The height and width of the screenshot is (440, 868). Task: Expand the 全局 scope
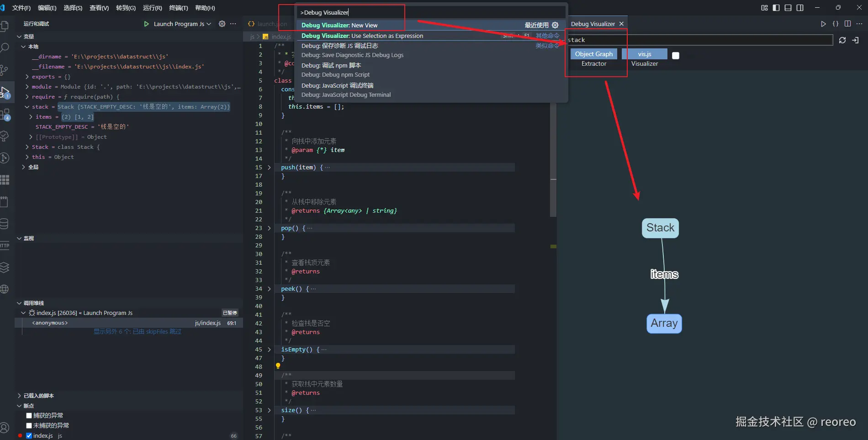tap(23, 167)
